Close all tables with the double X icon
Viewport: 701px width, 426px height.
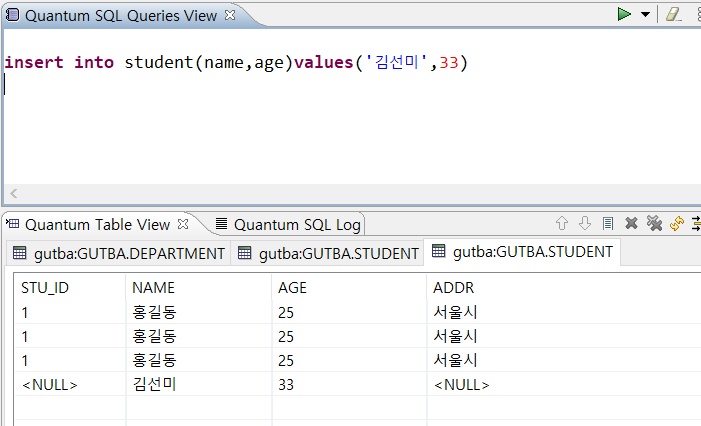654,223
